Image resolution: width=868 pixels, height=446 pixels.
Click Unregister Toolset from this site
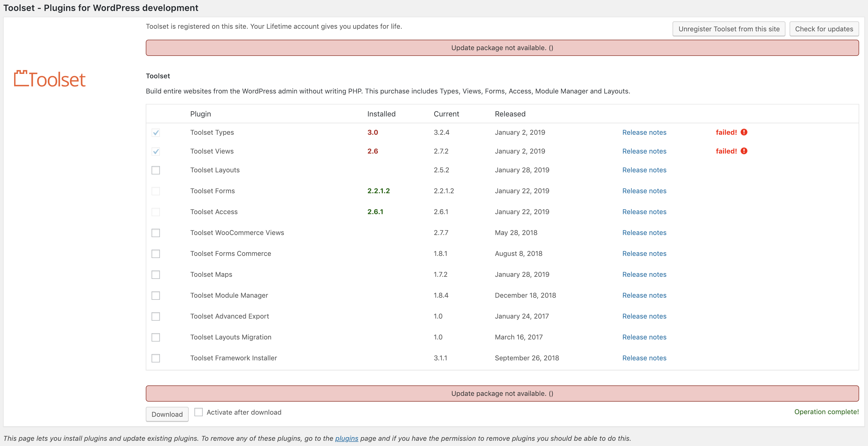(x=729, y=29)
